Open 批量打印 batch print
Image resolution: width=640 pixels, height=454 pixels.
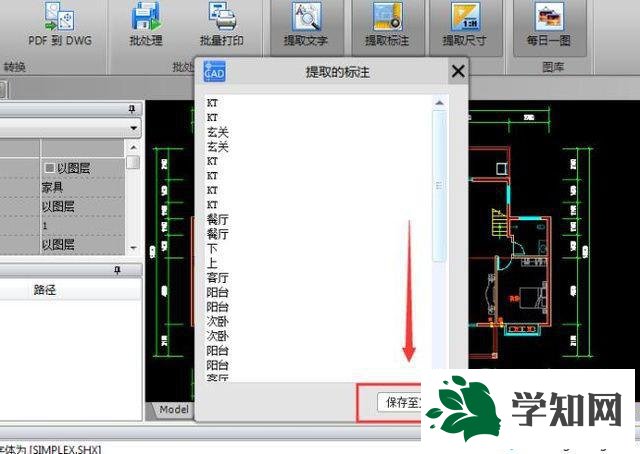[222, 24]
